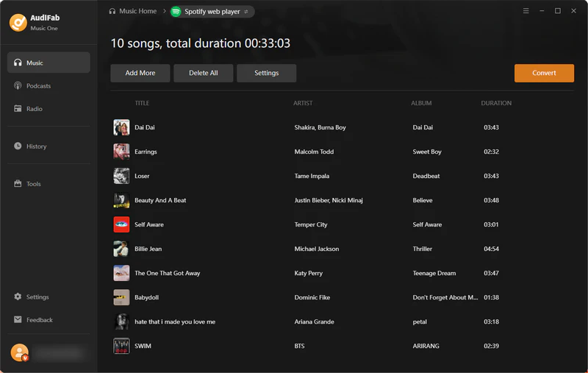The width and height of the screenshot is (588, 373).
Task: Click artist Katy Perry
Action: tap(309, 273)
